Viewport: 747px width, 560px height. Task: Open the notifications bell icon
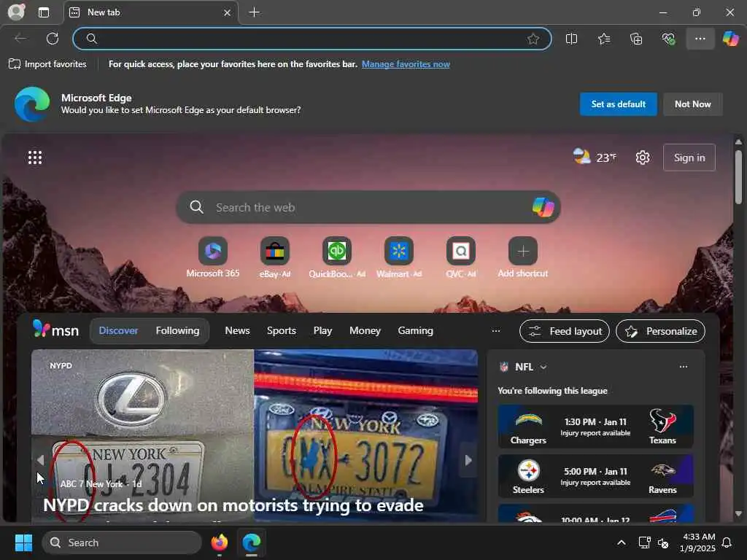727,542
